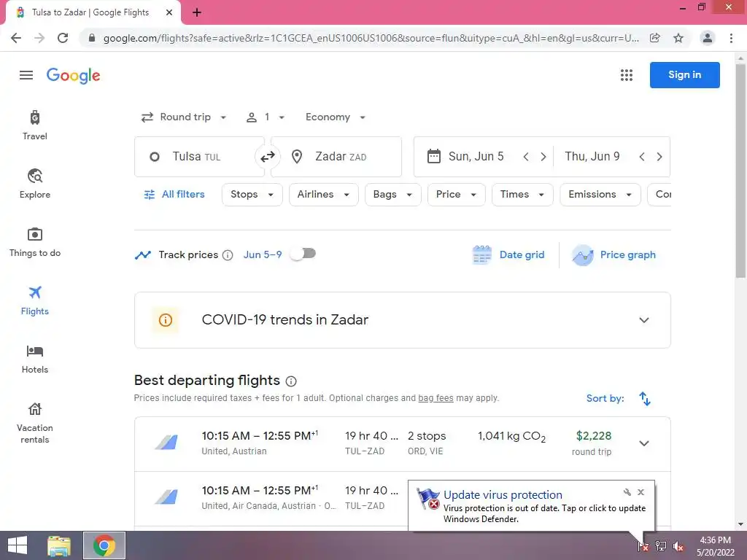Open the Times filter dropdown

[x=522, y=194]
